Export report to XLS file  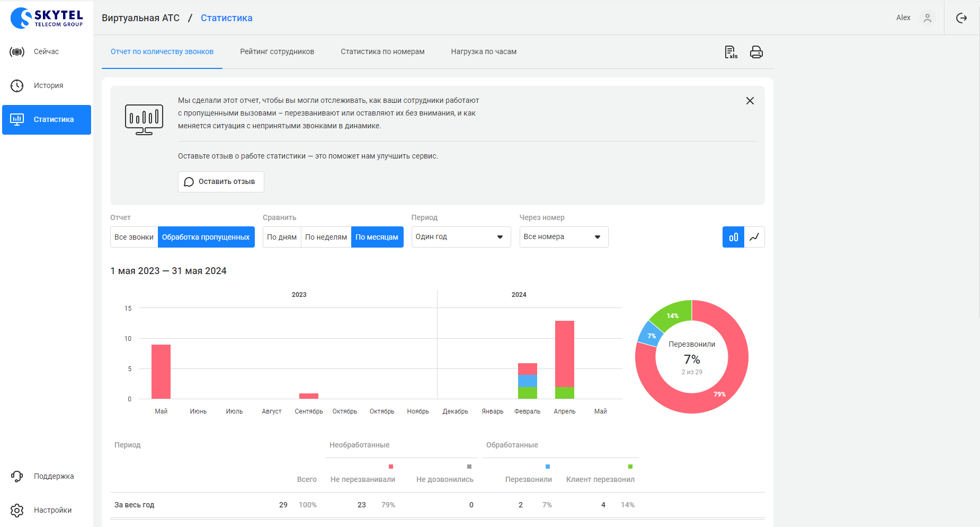coord(731,52)
